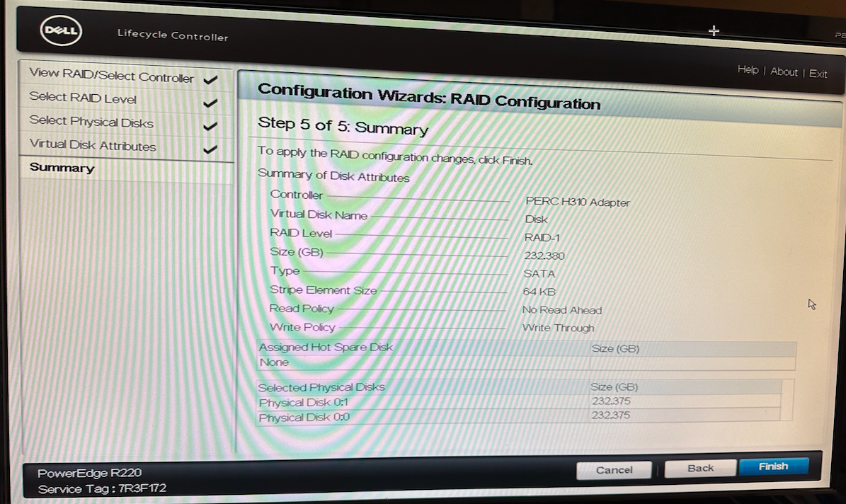846x504 pixels.
Task: Select the Summary step in sidebar
Action: (x=62, y=167)
